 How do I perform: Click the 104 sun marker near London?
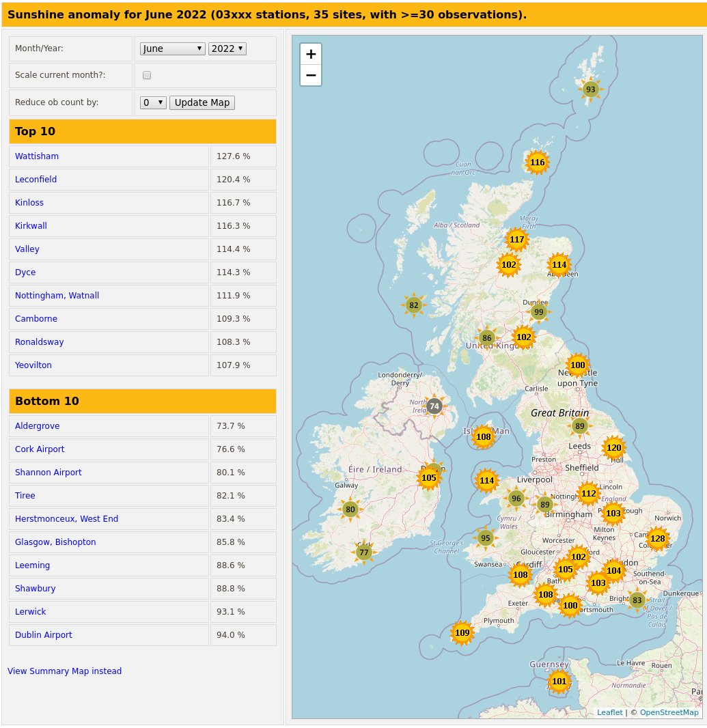[x=613, y=571]
